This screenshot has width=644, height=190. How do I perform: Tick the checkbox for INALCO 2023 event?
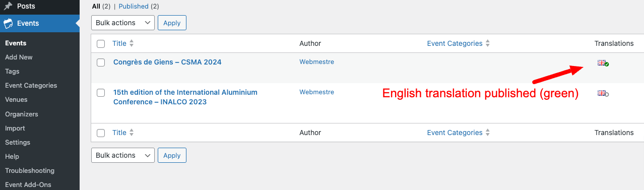pyautogui.click(x=101, y=93)
